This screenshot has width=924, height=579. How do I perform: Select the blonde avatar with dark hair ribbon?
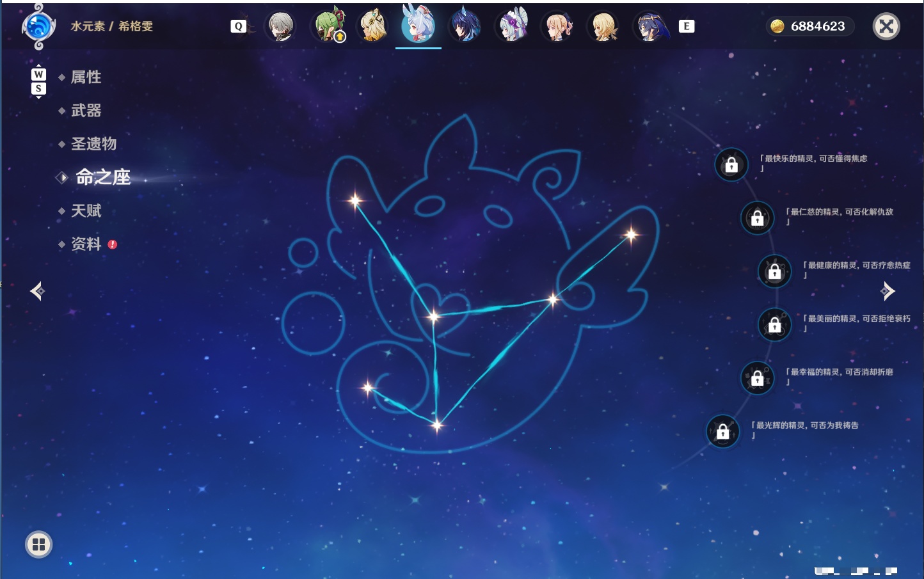coord(557,26)
